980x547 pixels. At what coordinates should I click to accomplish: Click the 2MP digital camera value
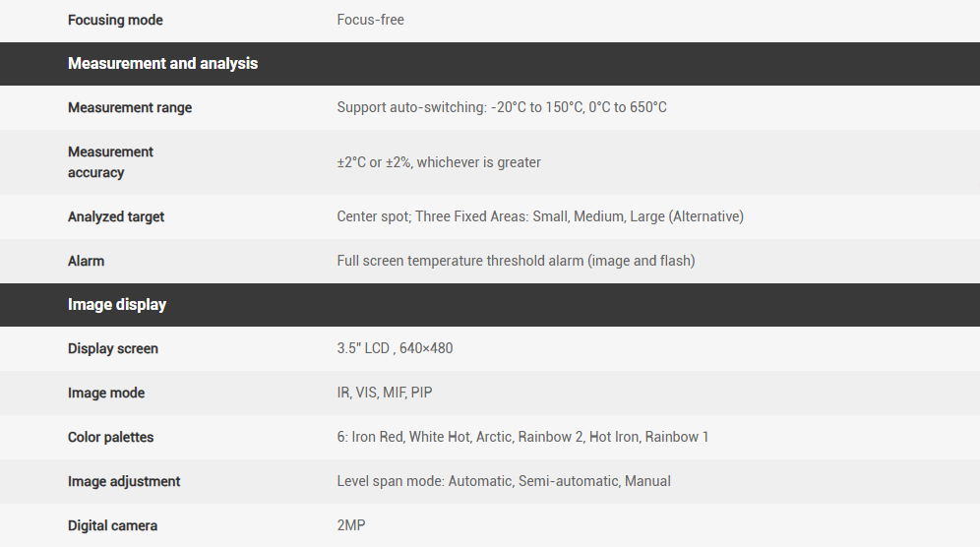(350, 525)
